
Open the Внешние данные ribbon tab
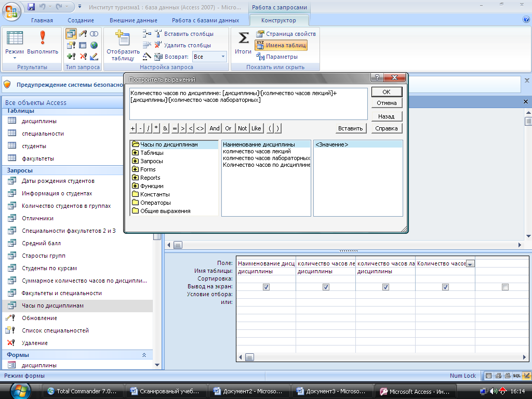[x=134, y=20]
